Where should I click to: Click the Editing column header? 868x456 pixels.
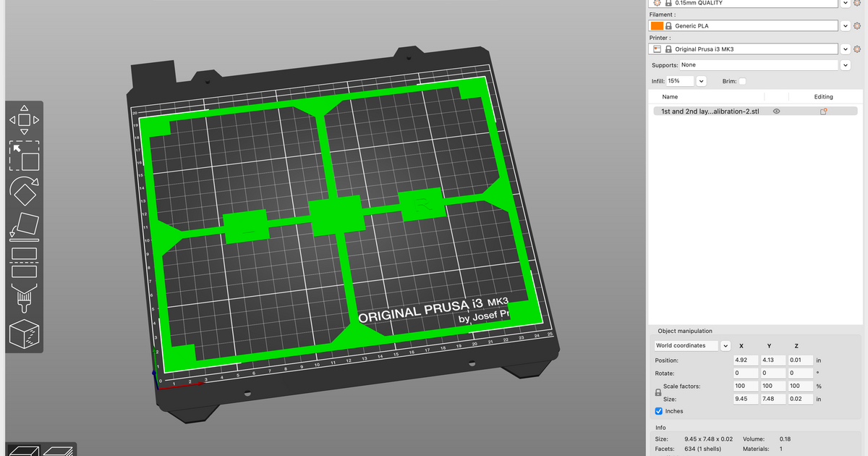pyautogui.click(x=823, y=96)
